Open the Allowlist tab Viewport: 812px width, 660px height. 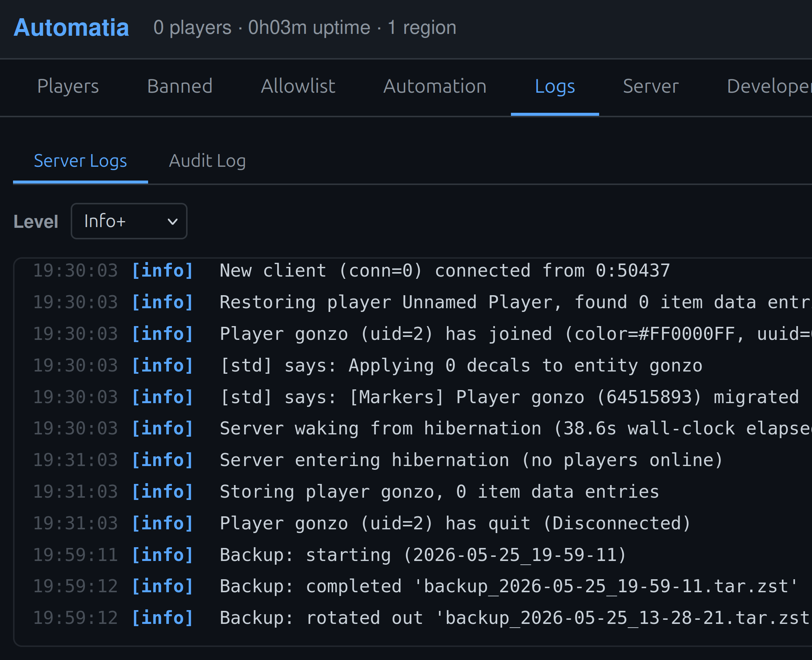(x=298, y=86)
